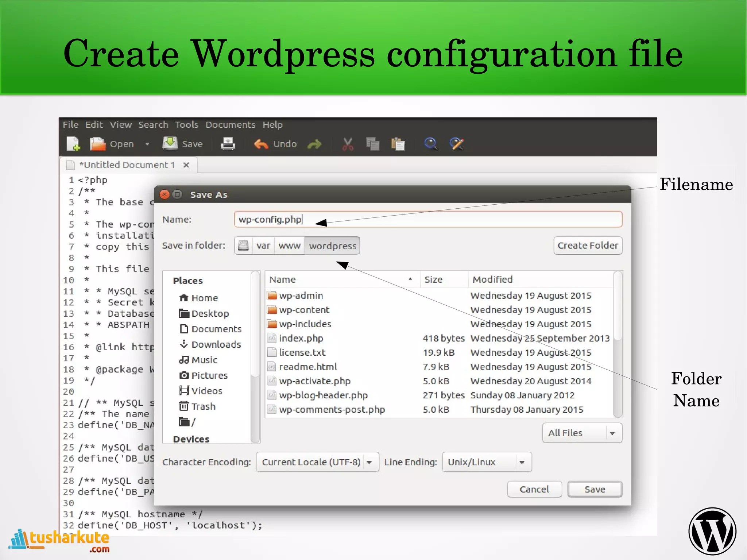Click the Name field containing wp-config.php
The width and height of the screenshot is (747, 560).
tap(428, 219)
